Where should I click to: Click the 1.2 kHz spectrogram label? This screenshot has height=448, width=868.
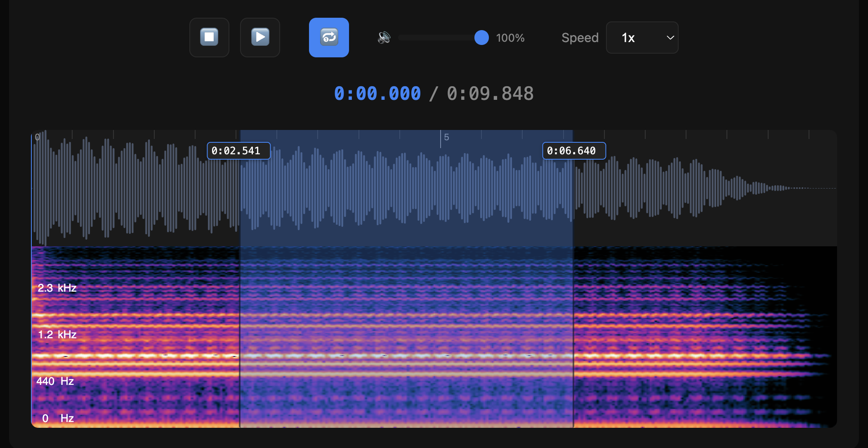coord(57,335)
